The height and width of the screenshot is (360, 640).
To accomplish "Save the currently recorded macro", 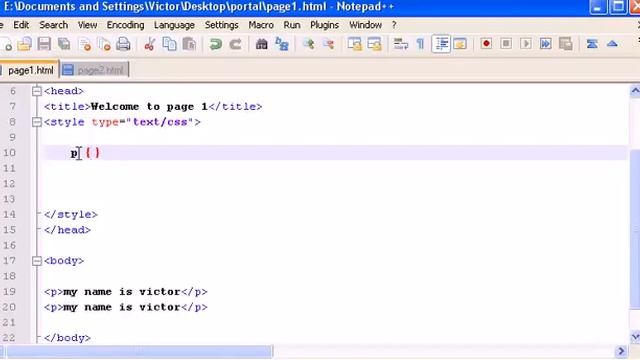I will [x=566, y=44].
